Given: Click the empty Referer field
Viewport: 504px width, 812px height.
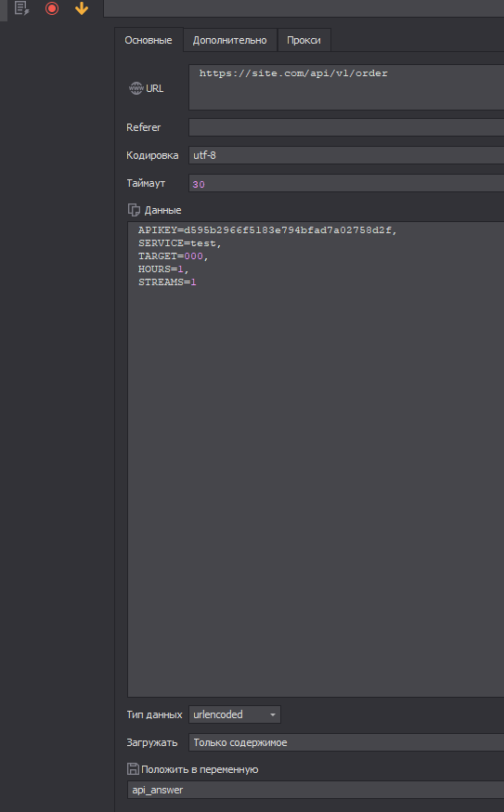Looking at the screenshot, I should pyautogui.click(x=346, y=127).
